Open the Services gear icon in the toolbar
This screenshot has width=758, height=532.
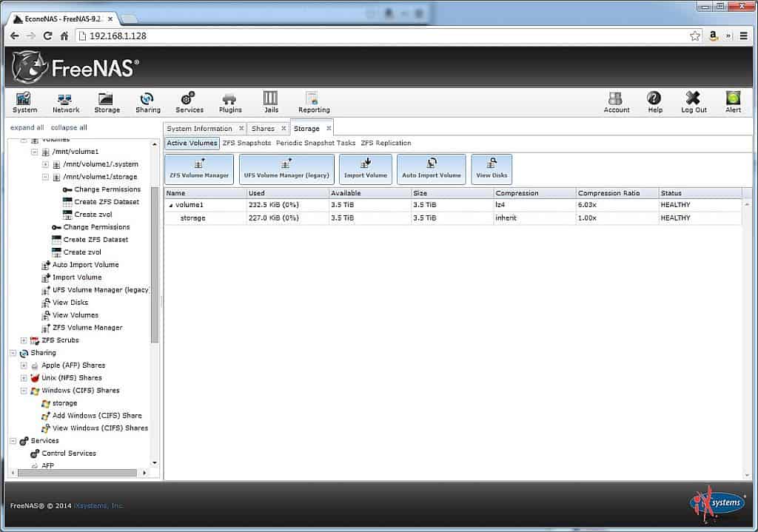click(189, 102)
